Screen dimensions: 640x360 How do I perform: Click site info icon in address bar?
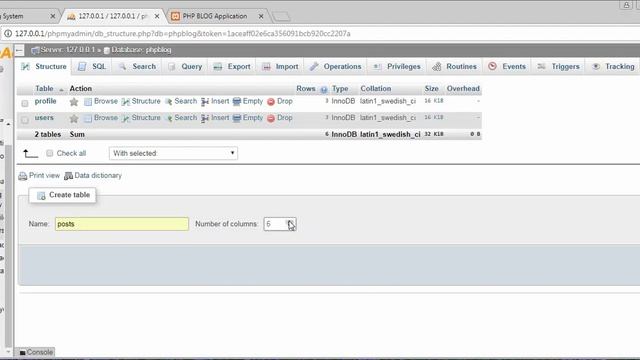pyautogui.click(x=8, y=33)
